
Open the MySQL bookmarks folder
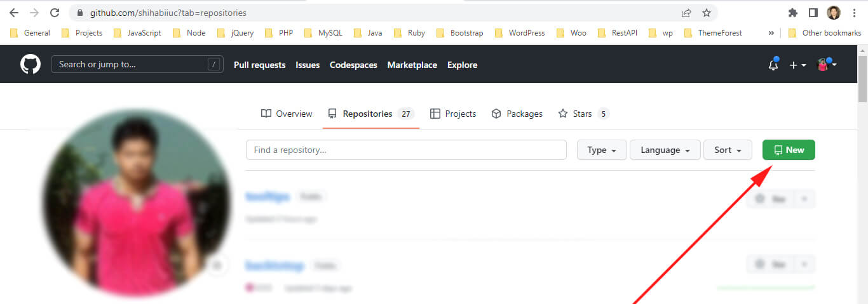pyautogui.click(x=323, y=32)
